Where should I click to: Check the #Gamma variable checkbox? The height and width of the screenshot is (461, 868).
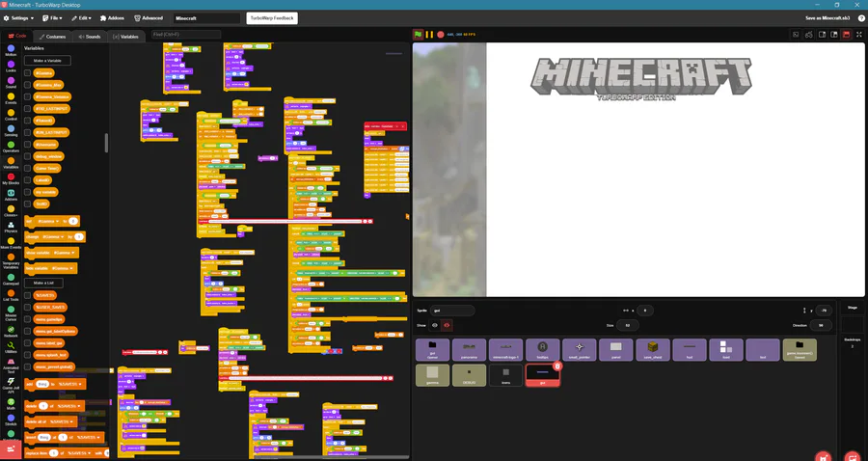[x=27, y=72]
